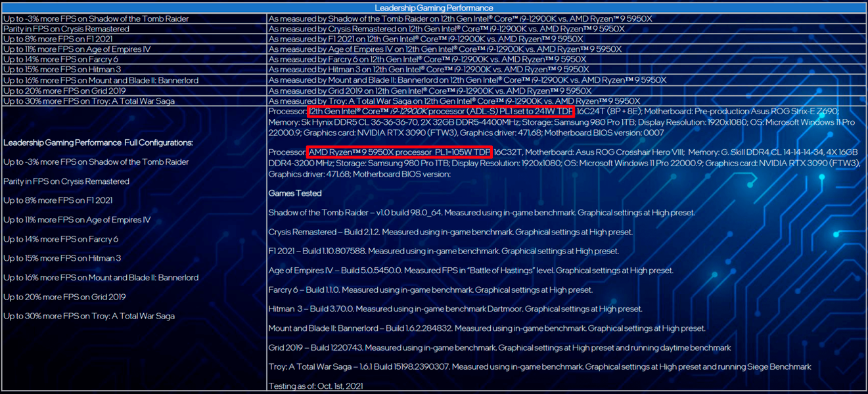Click 'Up to 30% more FPS on Troy' under Full Configurations
This screenshot has width=868, height=394.
coord(89,316)
